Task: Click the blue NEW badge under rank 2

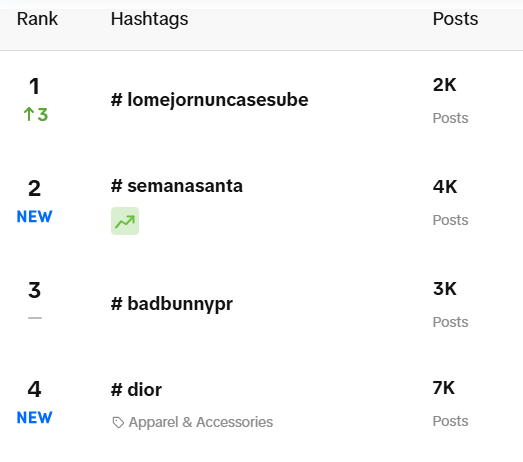Action: pyautogui.click(x=35, y=216)
